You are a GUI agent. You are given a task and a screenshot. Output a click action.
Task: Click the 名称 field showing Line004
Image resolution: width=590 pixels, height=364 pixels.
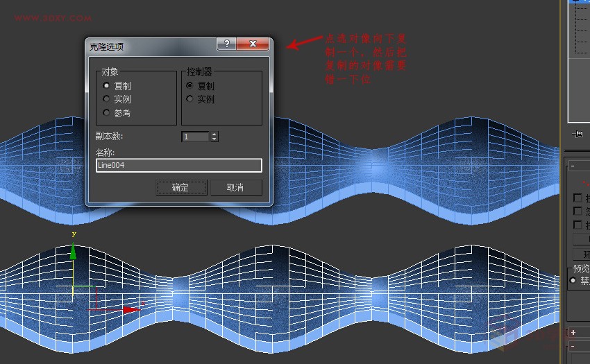click(x=179, y=166)
